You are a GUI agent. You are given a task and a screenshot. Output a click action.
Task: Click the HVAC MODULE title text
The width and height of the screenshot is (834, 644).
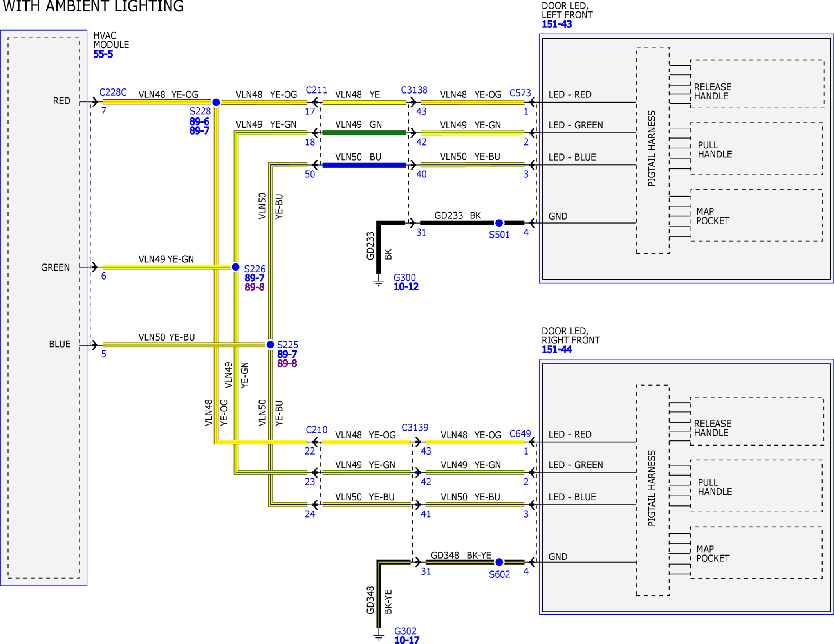tap(111, 40)
